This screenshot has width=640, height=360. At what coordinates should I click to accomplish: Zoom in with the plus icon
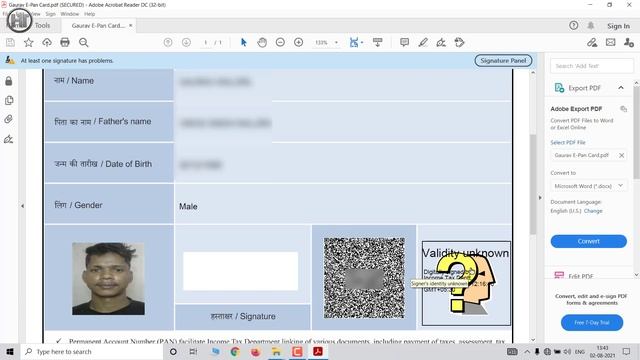pos(298,42)
